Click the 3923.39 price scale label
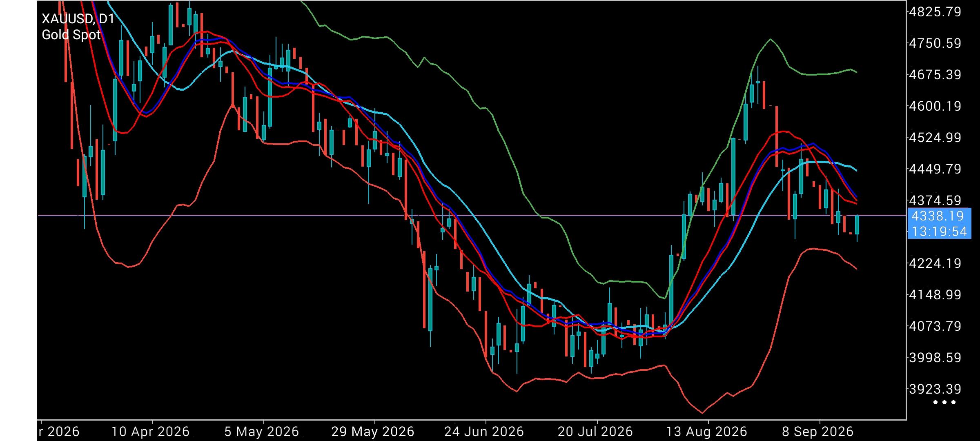 point(935,389)
